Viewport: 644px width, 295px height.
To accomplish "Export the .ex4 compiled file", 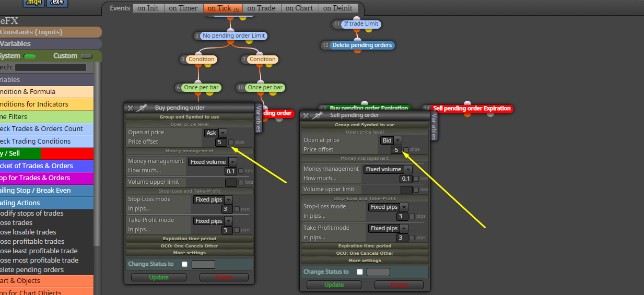I will pyautogui.click(x=57, y=3).
